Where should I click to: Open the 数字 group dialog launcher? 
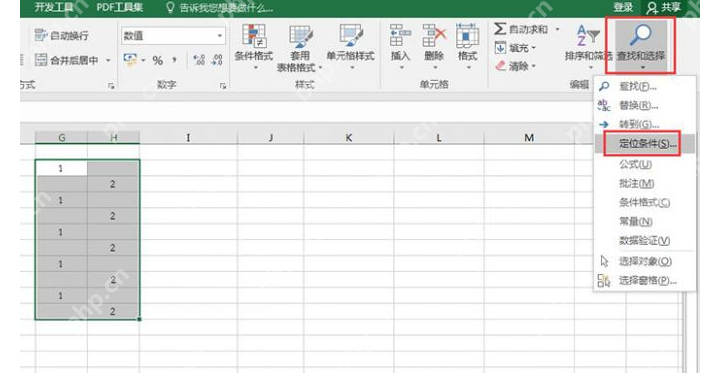point(223,85)
